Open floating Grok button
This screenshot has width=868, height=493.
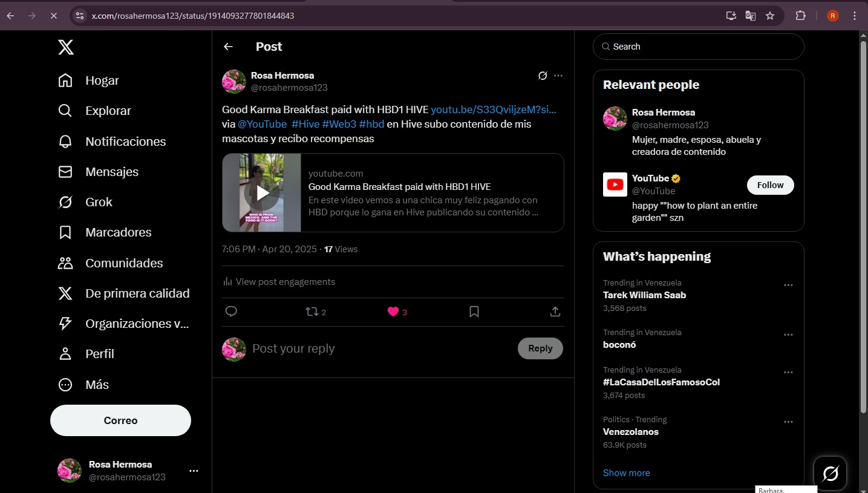tap(830, 473)
